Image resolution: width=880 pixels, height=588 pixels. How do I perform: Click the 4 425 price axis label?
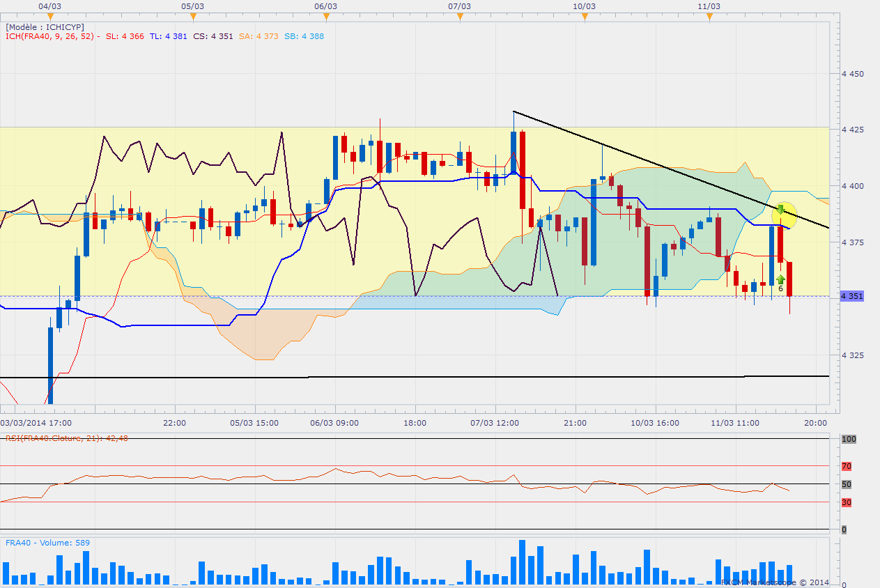pos(853,130)
